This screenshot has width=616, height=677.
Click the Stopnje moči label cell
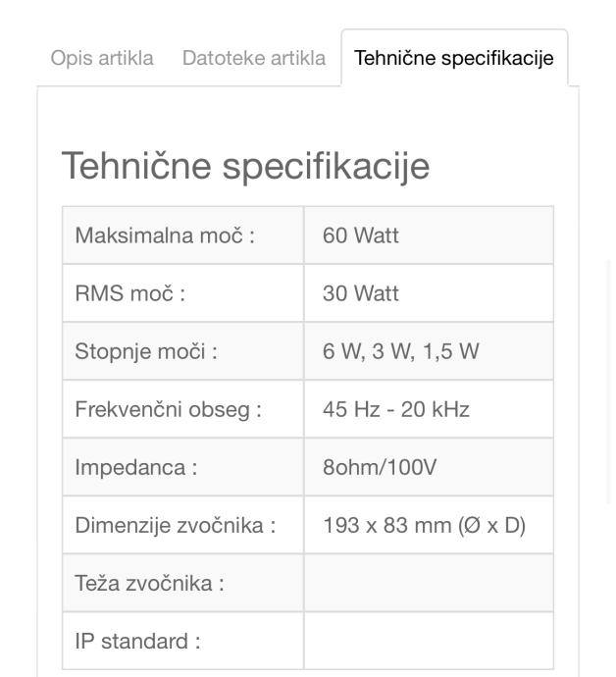(x=182, y=351)
